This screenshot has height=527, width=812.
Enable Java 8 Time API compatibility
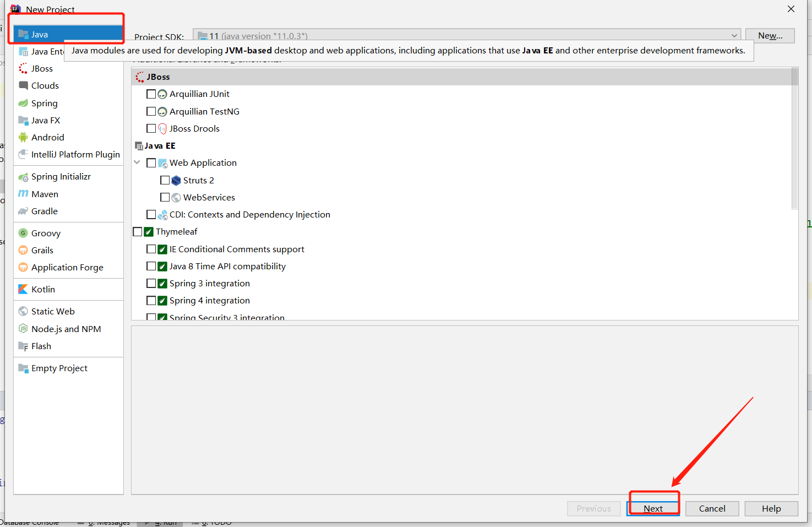click(x=151, y=266)
